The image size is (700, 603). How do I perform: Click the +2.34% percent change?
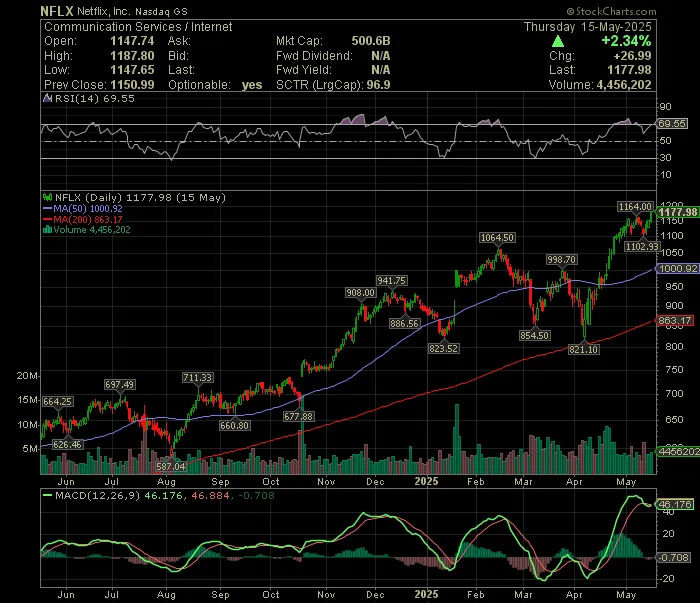tap(626, 41)
